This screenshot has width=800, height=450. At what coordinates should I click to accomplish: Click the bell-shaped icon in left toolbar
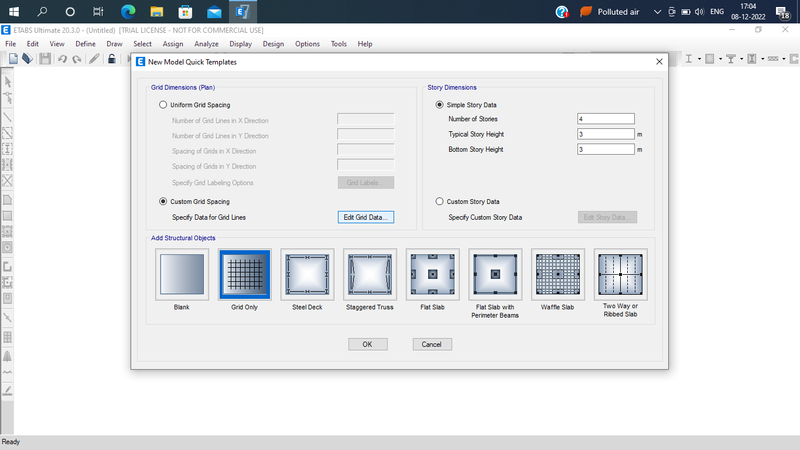click(8, 356)
